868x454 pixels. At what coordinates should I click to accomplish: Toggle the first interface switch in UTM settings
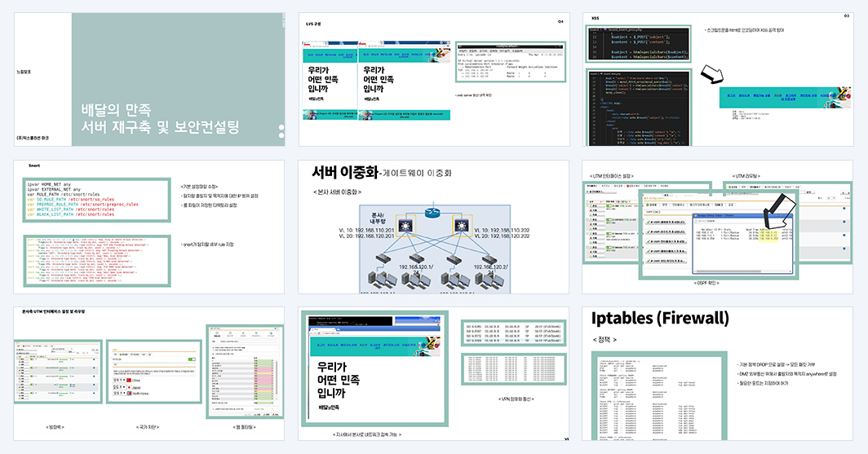[609, 205]
